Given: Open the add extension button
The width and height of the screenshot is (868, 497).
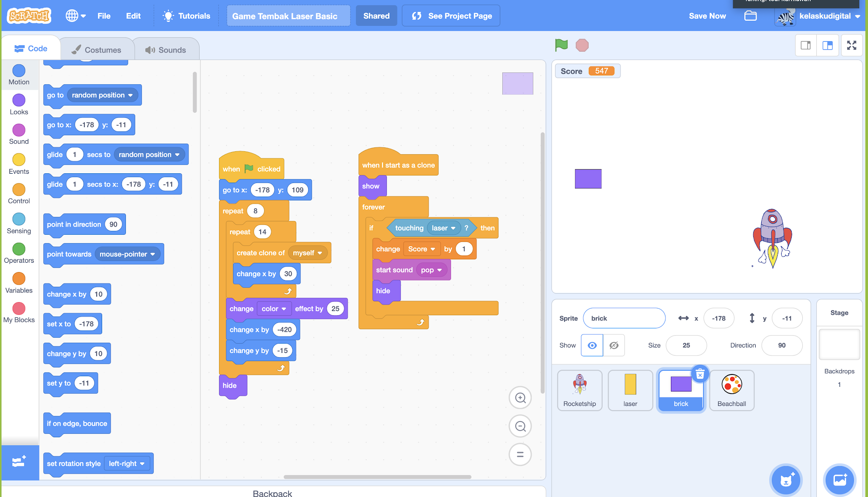Looking at the screenshot, I should pyautogui.click(x=19, y=462).
